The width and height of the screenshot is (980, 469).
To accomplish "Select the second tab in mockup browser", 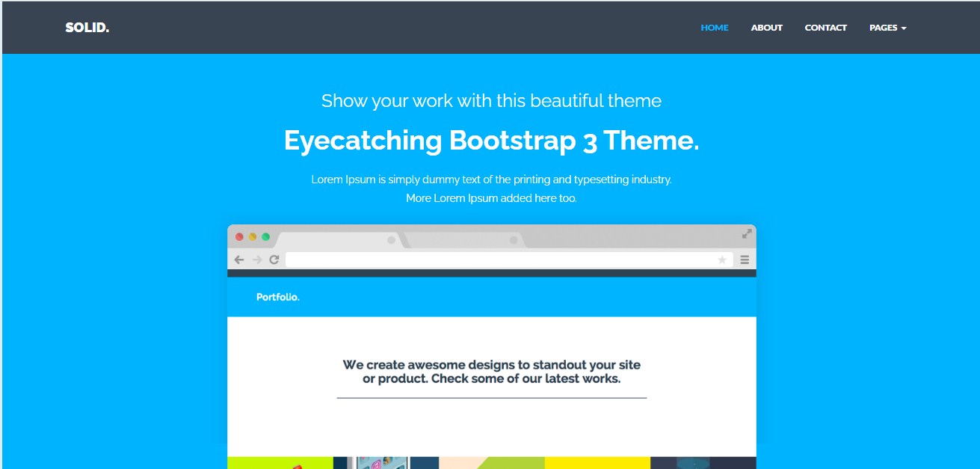I will [x=463, y=240].
